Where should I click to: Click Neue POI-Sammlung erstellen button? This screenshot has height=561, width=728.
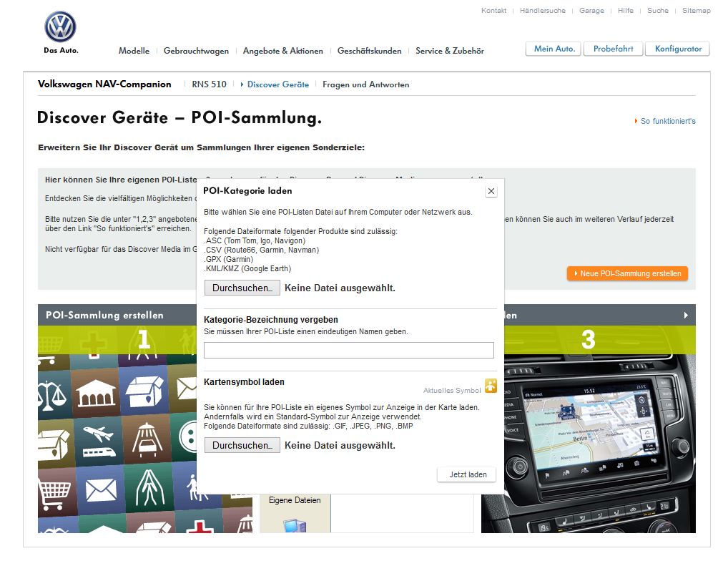click(x=627, y=273)
